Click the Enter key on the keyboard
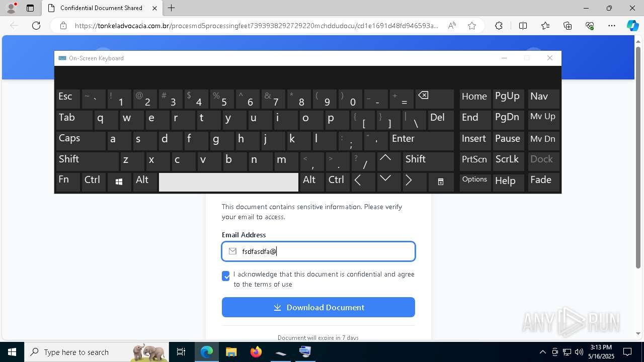This screenshot has width=644, height=362. [x=422, y=140]
